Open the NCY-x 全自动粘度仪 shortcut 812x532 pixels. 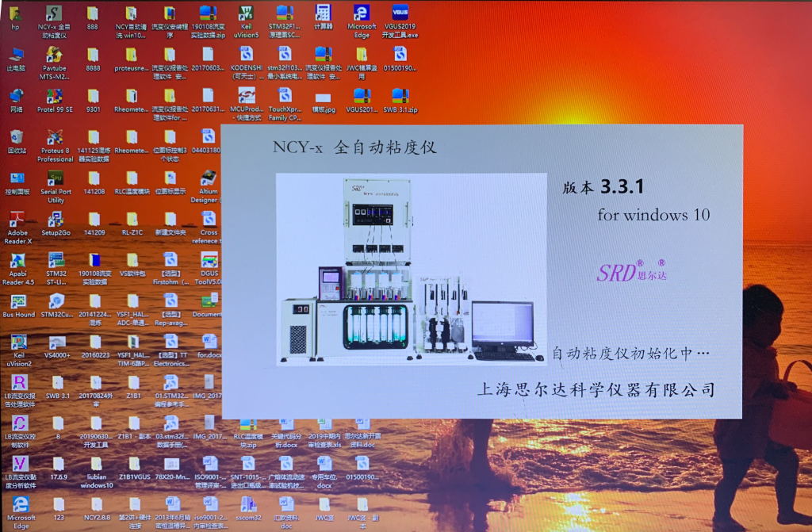(54, 13)
